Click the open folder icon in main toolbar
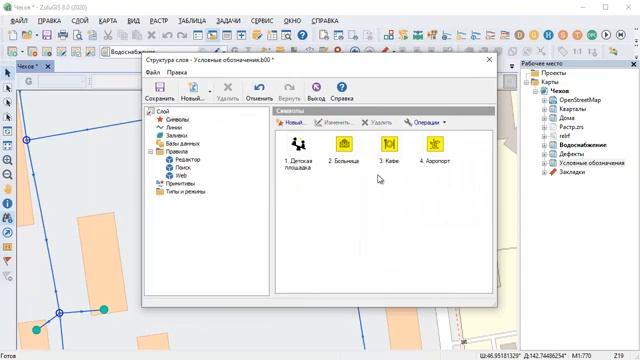The image size is (640, 360). tap(27, 35)
